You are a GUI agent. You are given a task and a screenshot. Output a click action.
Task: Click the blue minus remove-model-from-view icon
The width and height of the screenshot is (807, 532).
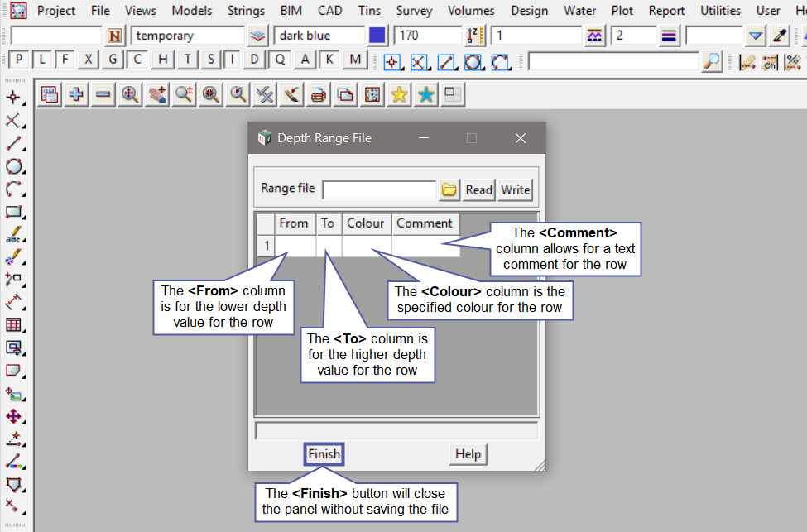tap(103, 94)
